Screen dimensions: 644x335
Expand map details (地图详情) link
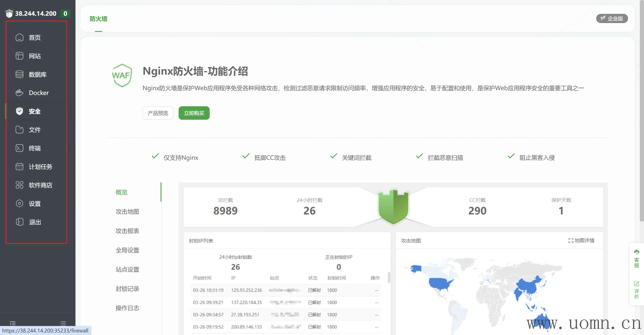coord(581,240)
